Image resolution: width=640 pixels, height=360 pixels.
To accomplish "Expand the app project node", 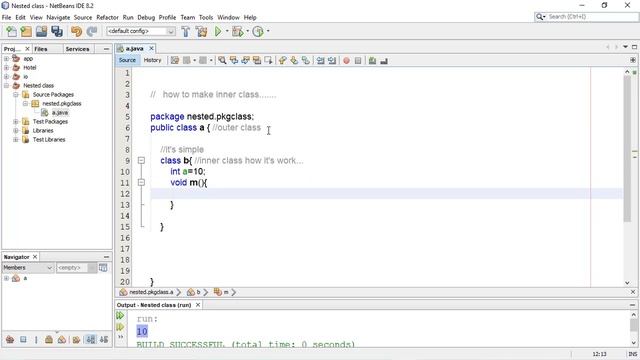I will click(x=7, y=59).
